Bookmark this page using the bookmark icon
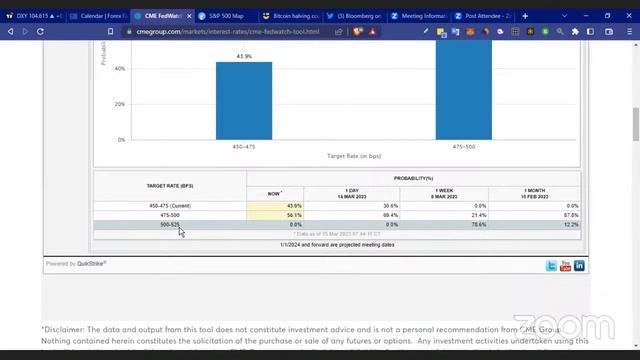Screen dimensions: 640x360 (x=110, y=31)
